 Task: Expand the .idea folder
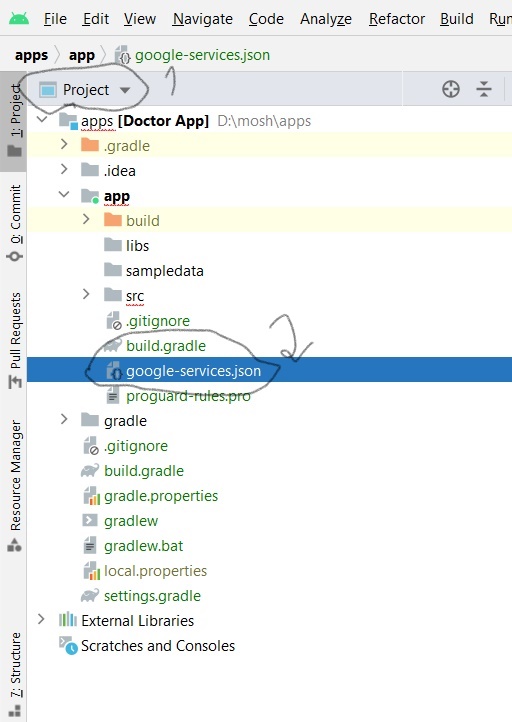point(64,169)
